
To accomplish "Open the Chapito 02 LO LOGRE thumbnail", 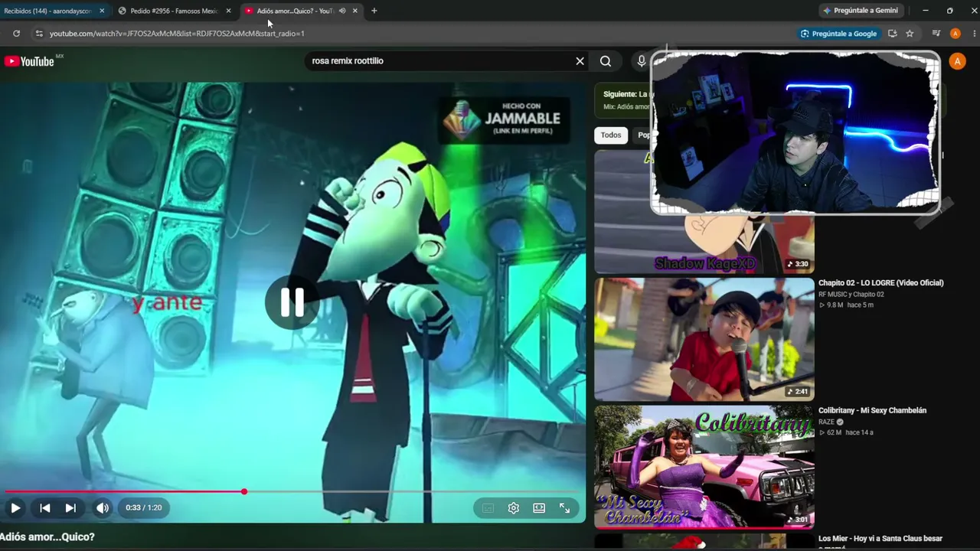I will [x=704, y=339].
